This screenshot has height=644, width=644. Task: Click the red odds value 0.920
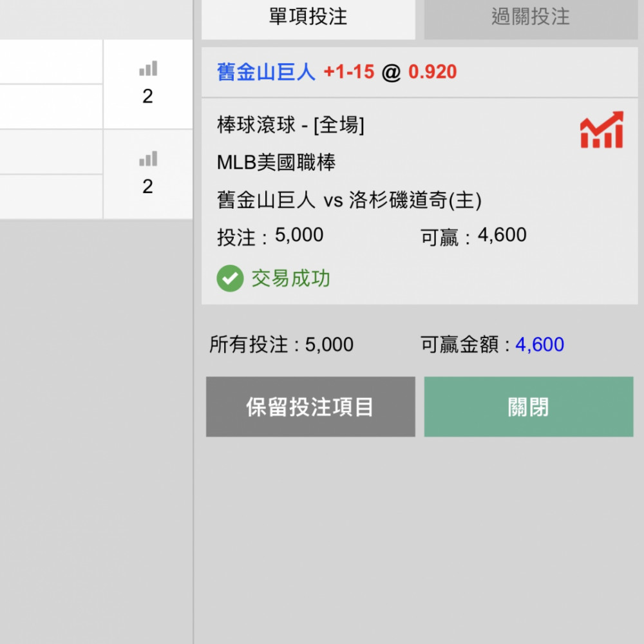tap(433, 72)
